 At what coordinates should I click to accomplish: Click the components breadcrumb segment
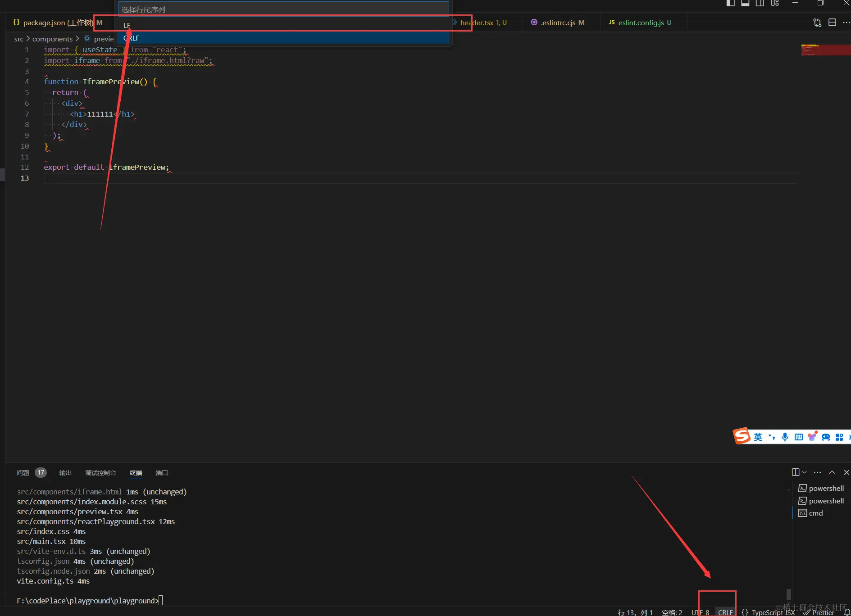(x=52, y=39)
